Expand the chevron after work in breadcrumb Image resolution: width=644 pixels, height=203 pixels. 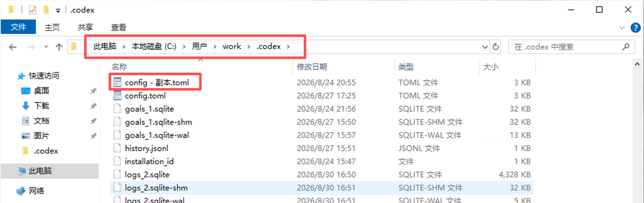click(x=249, y=47)
